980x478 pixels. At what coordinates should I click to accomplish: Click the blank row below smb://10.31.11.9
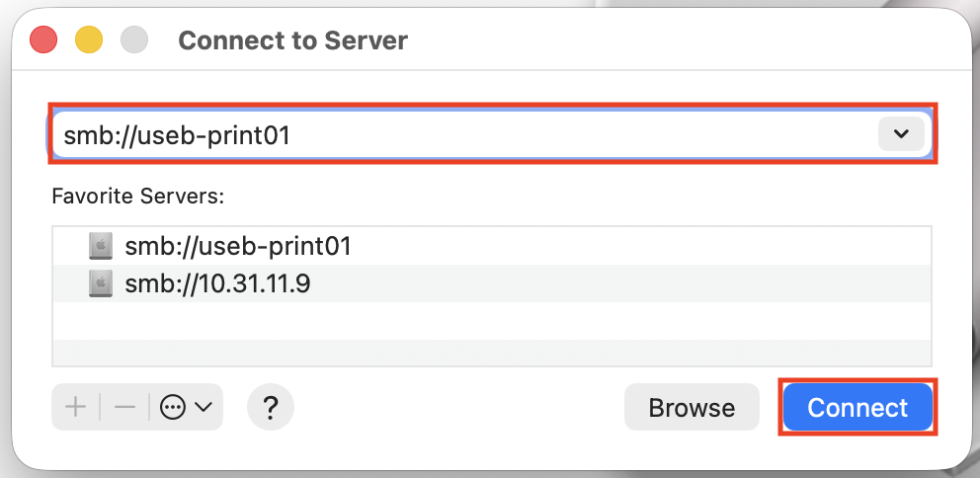coord(491,321)
